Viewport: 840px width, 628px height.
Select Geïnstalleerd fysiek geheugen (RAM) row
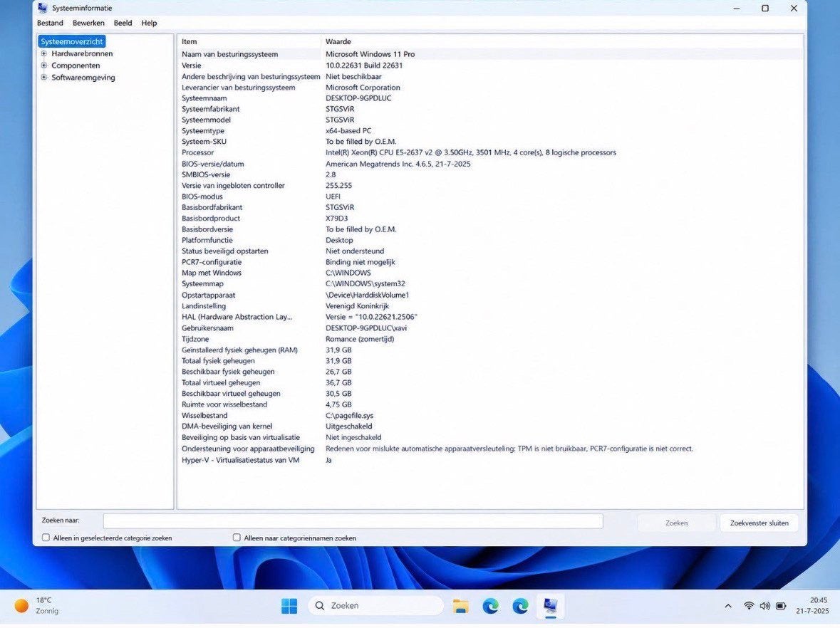pyautogui.click(x=490, y=350)
